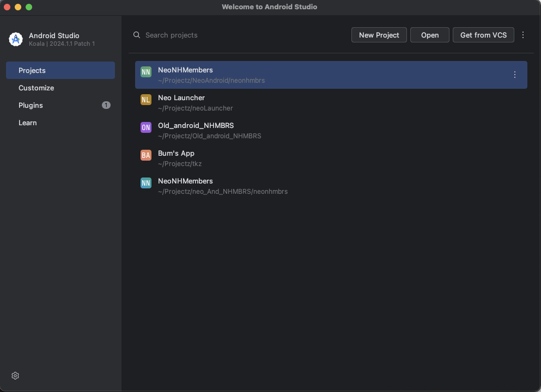The width and height of the screenshot is (541, 392).
Task: Open the settings gear in the bottom-left corner
Action: point(15,376)
